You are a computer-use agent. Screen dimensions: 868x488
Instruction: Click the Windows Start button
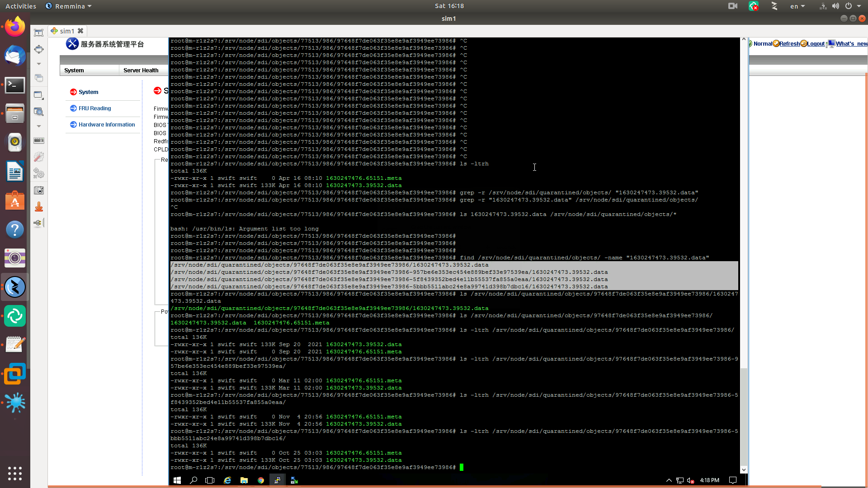click(x=177, y=480)
